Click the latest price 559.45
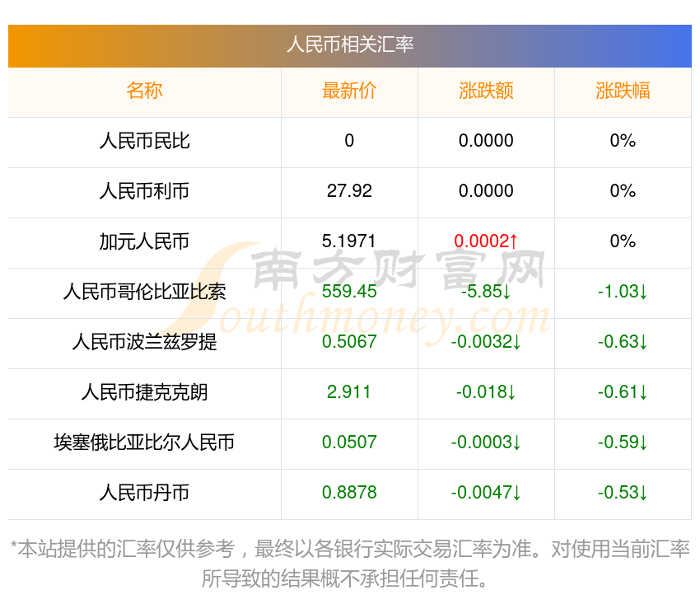 [349, 292]
